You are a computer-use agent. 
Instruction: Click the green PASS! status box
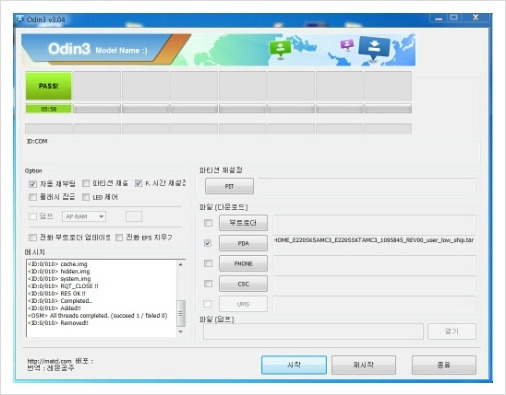[49, 86]
